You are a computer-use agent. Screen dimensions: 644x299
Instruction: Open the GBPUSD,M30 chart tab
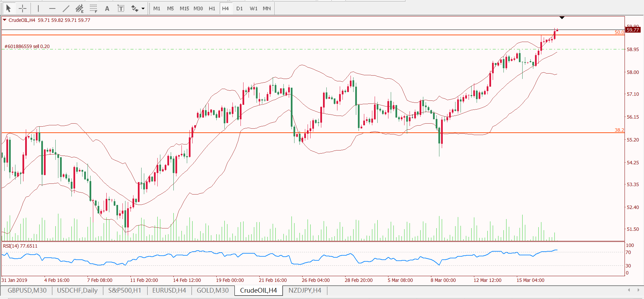(27, 290)
